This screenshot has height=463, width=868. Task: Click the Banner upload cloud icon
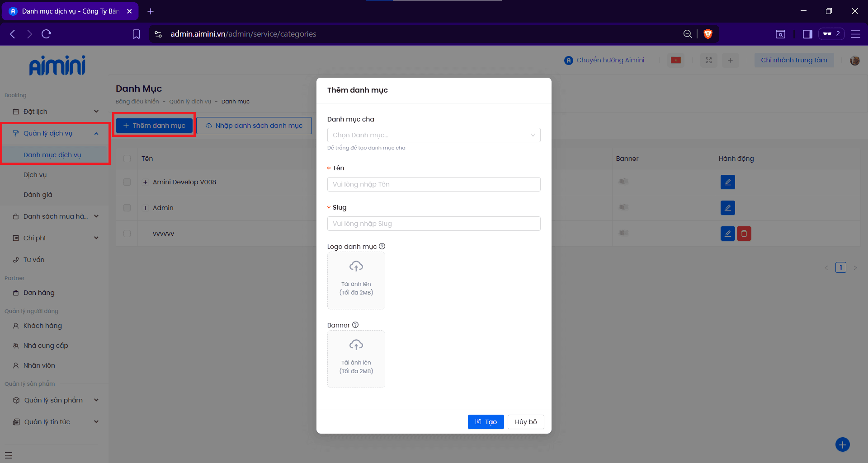click(x=356, y=345)
